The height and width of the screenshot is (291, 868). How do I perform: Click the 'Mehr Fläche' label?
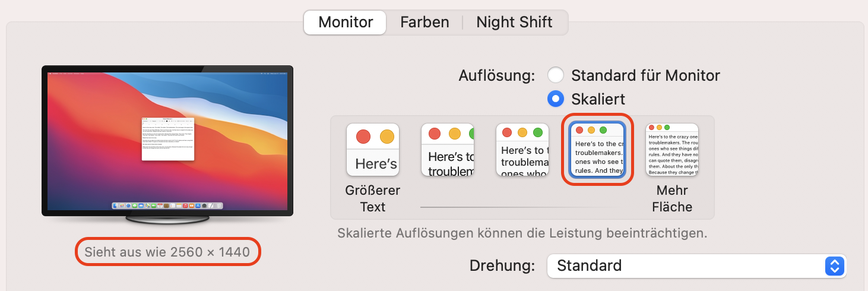click(x=672, y=199)
